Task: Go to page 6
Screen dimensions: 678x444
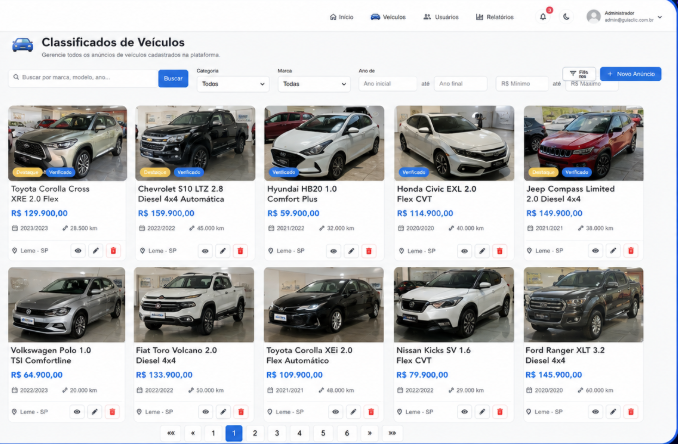Action: (346, 433)
